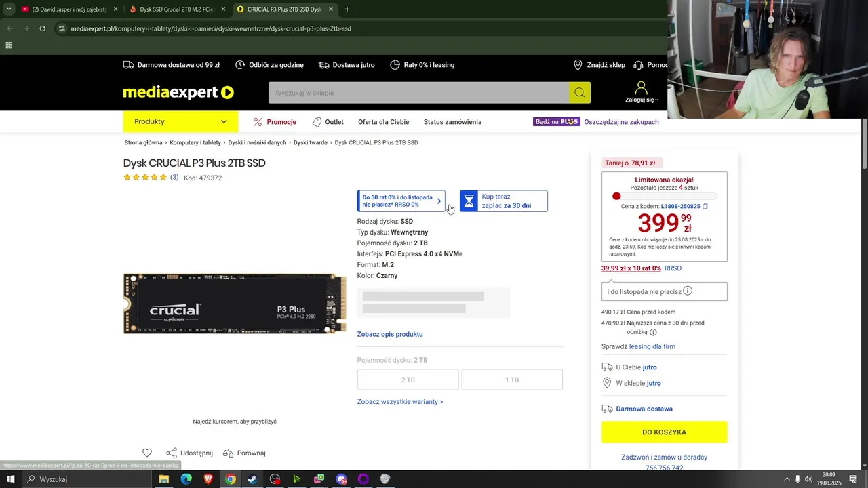Open a new browser tab

coord(347,9)
